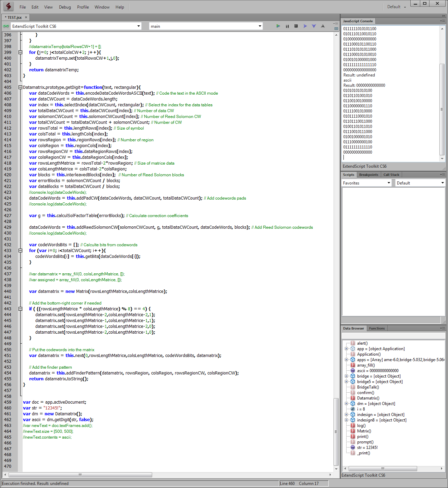Select the TEST.jsx document tab

pos(14,17)
